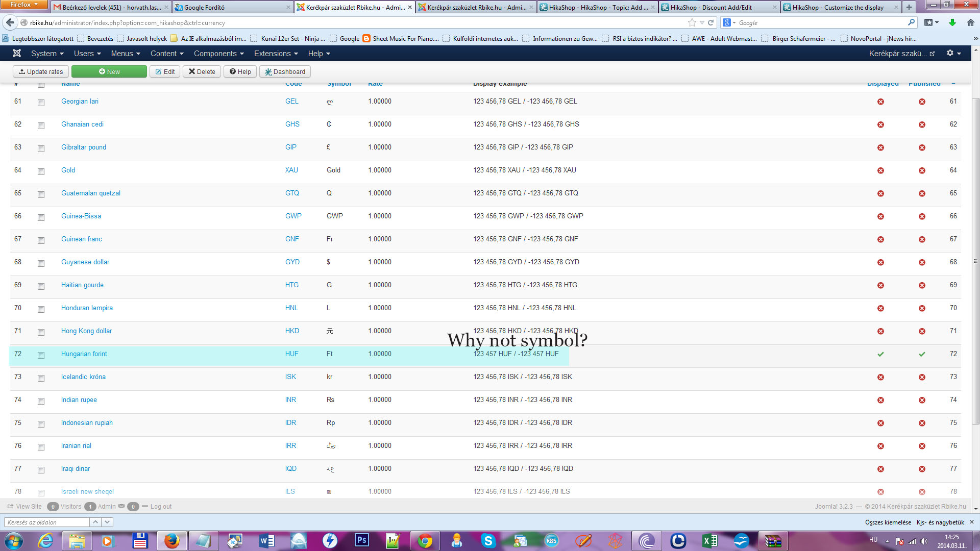Click the green New button
The image size is (980, 551).
point(109,72)
